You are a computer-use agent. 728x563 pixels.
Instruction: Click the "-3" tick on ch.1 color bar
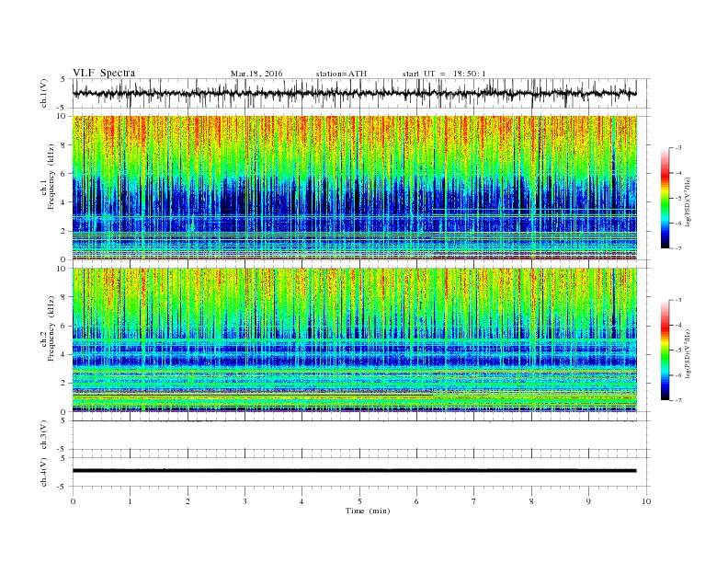[677, 148]
